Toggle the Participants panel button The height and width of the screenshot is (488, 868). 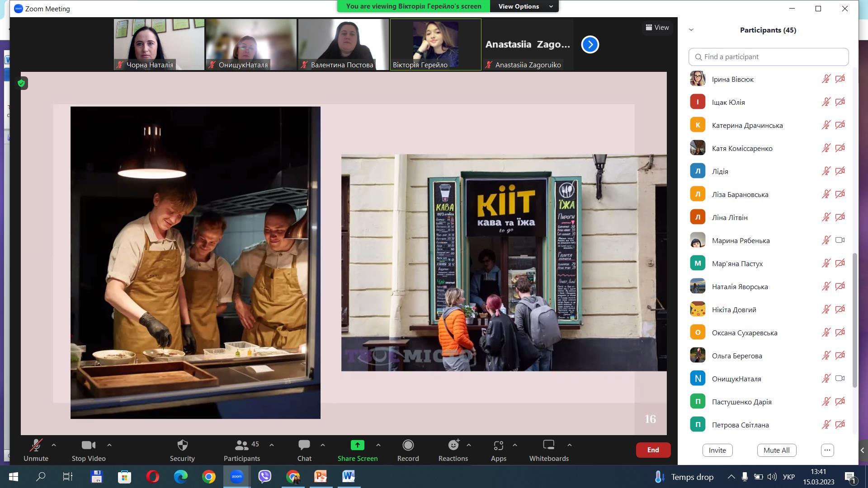pos(242,446)
